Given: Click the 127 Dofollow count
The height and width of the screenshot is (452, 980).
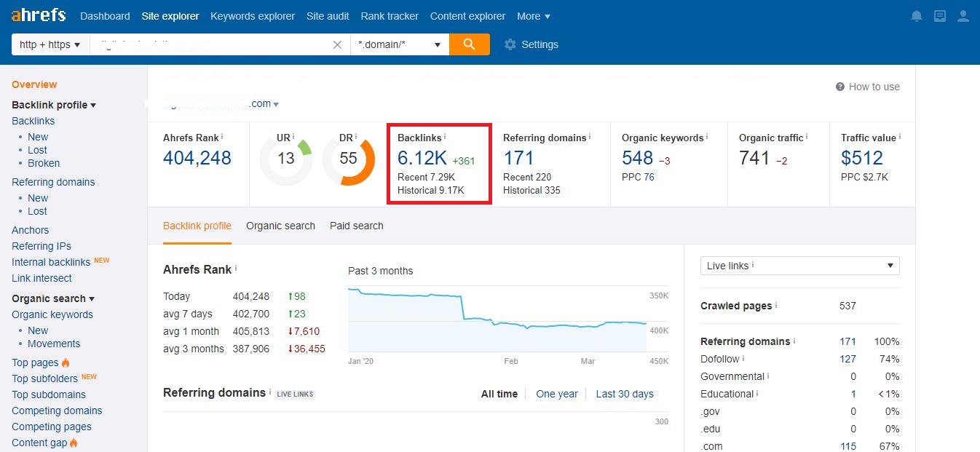Looking at the screenshot, I should (x=847, y=359).
